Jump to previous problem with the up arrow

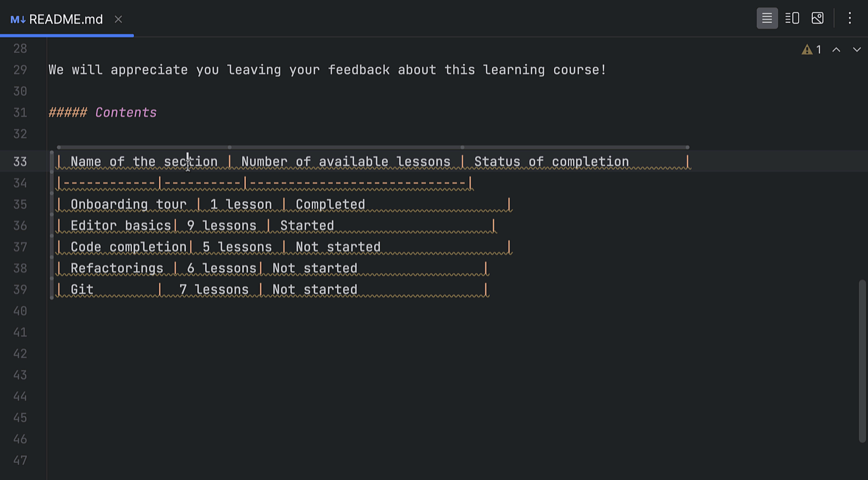[x=836, y=49]
